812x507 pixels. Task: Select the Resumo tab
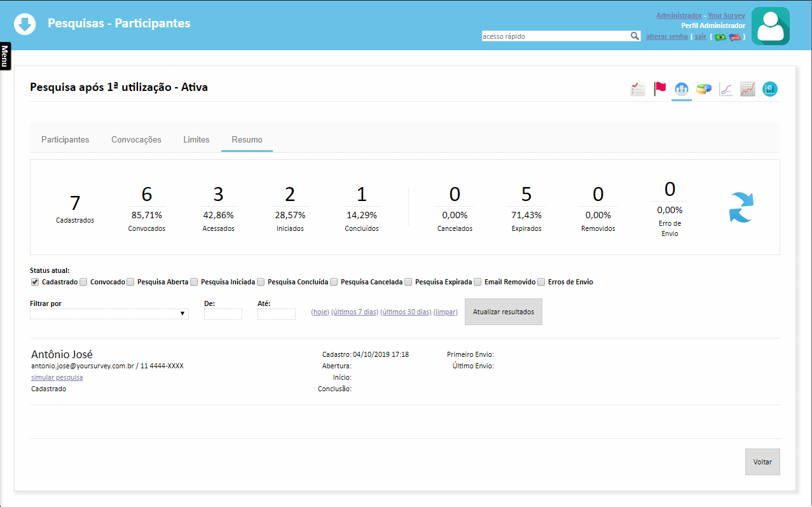click(247, 139)
